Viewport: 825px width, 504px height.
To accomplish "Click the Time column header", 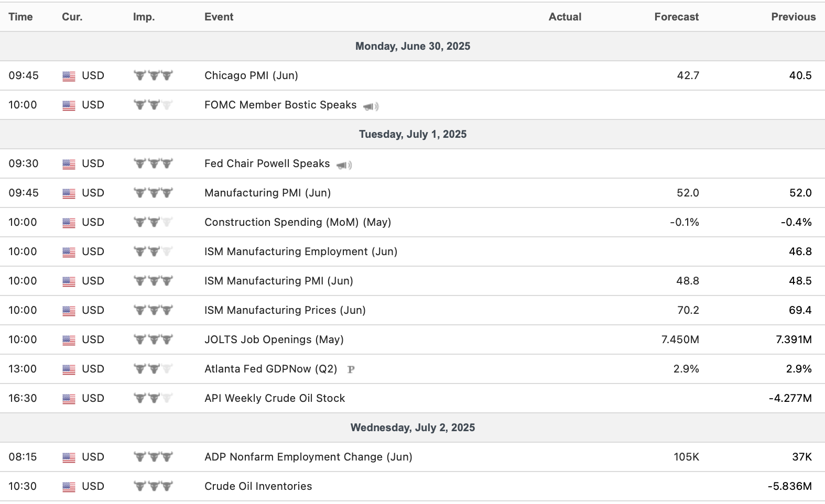I will pyautogui.click(x=20, y=17).
